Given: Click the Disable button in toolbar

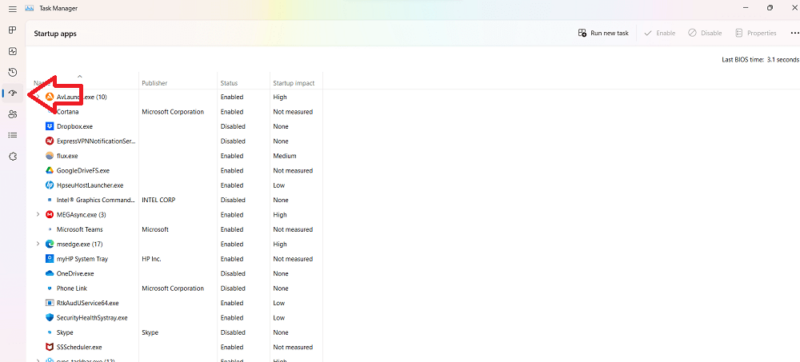Looking at the screenshot, I should click(705, 33).
